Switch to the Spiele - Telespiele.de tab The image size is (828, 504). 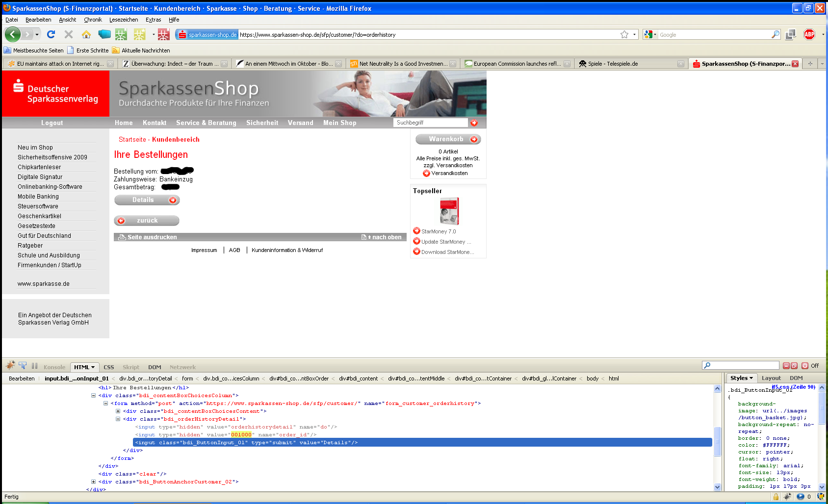click(613, 64)
